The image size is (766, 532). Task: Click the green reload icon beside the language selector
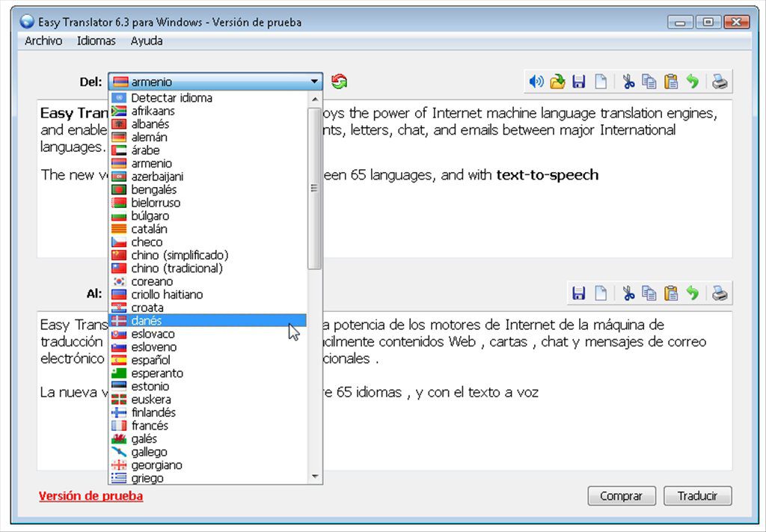coord(339,81)
